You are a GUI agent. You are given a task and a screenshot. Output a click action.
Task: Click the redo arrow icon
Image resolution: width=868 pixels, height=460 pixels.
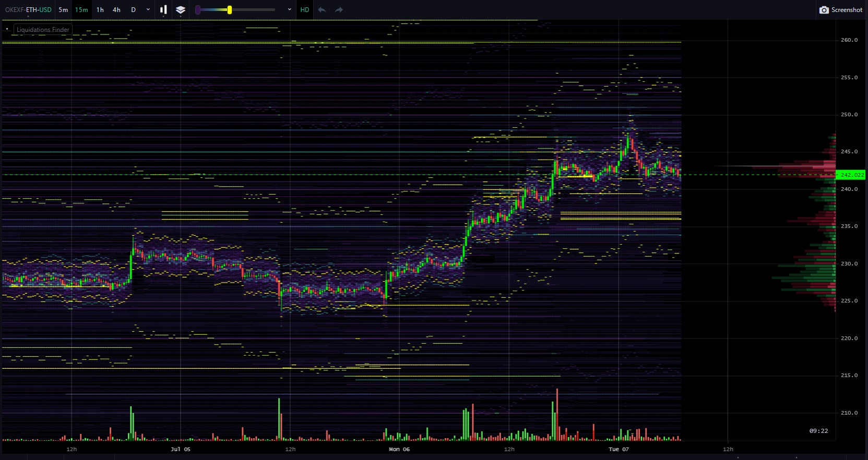point(339,10)
